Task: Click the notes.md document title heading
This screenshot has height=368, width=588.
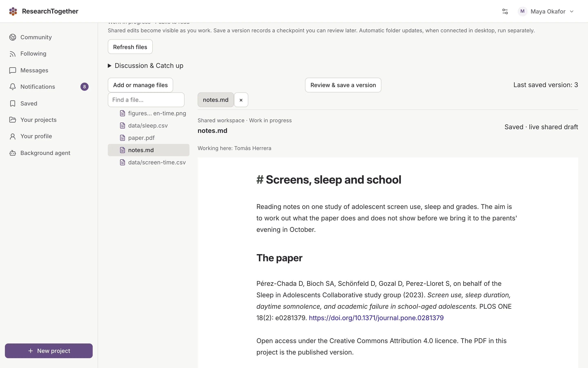Action: 212,131
